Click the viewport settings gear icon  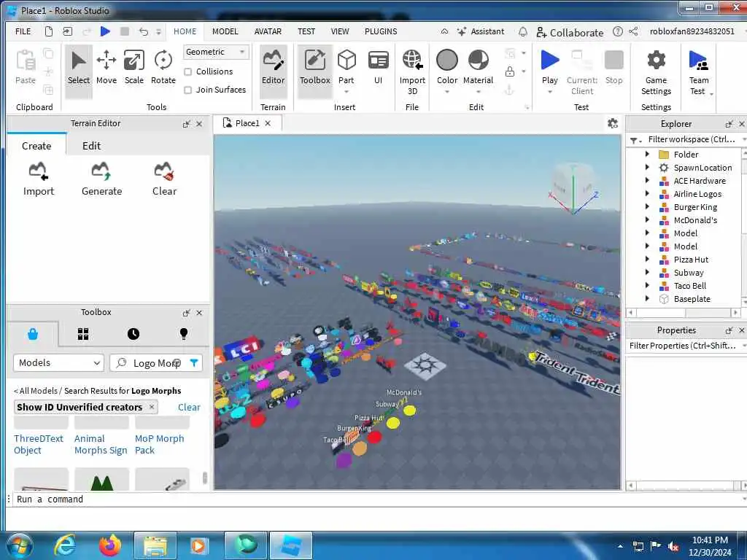click(x=613, y=123)
